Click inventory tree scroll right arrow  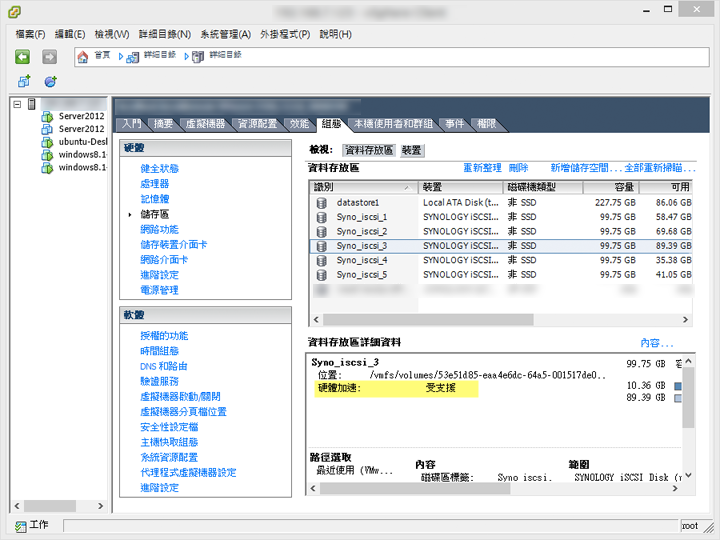(101, 506)
